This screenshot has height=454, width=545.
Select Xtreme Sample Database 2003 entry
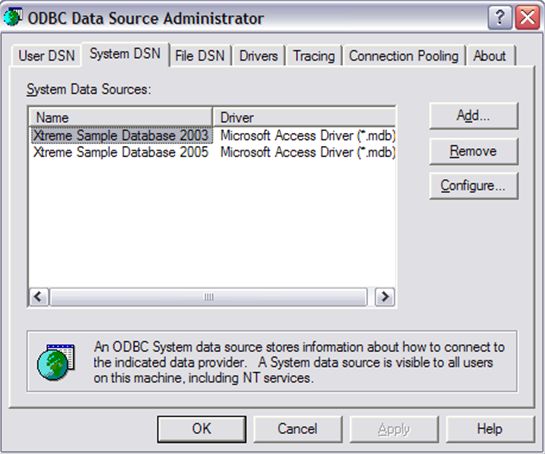121,135
